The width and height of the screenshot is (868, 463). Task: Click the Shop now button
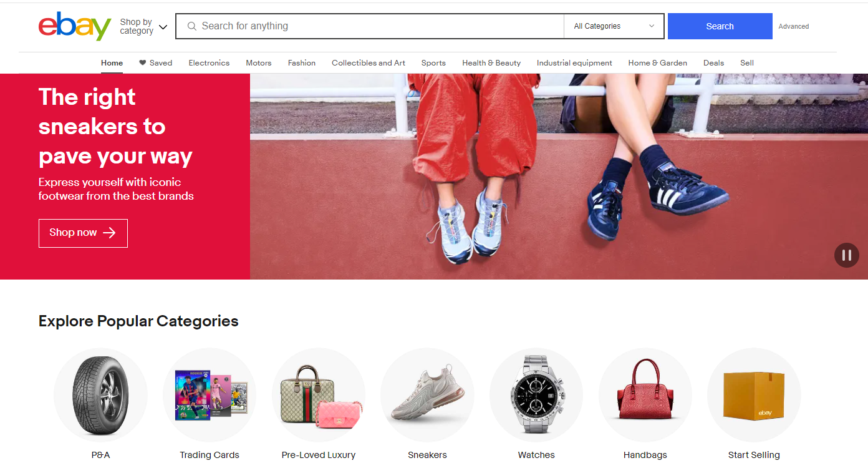coord(83,233)
